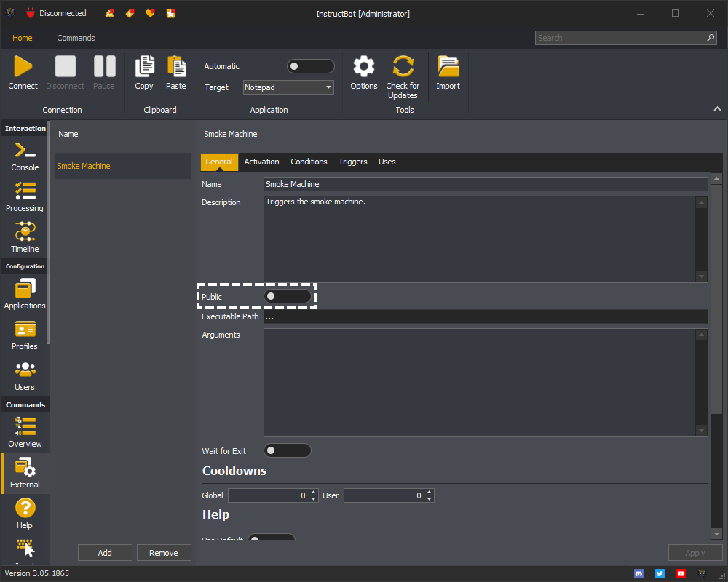
Task: Click the Twitter icon in status bar
Action: tap(660, 574)
